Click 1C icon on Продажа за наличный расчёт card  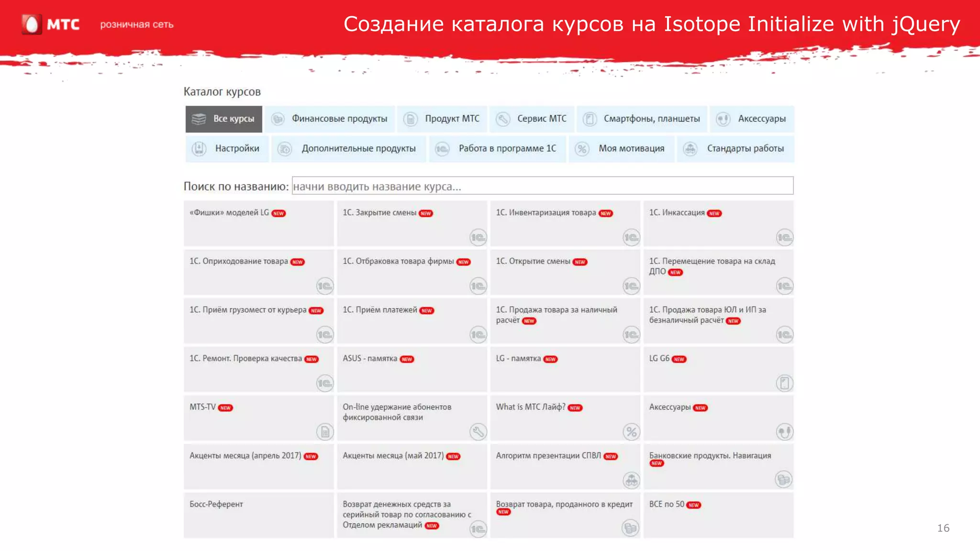(631, 335)
